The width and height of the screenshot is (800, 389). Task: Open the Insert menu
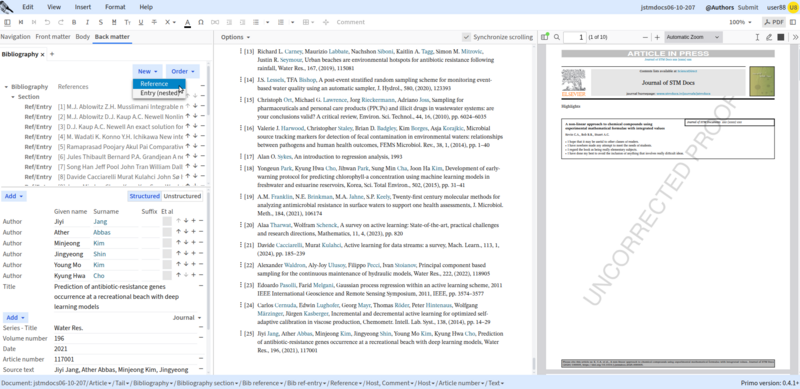(x=83, y=7)
